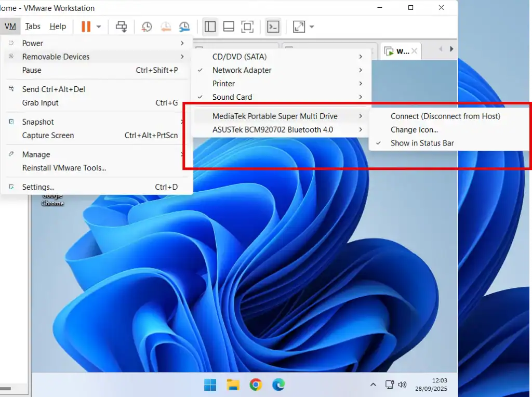Expand the Power submenu
This screenshot has height=397, width=532.
click(96, 43)
